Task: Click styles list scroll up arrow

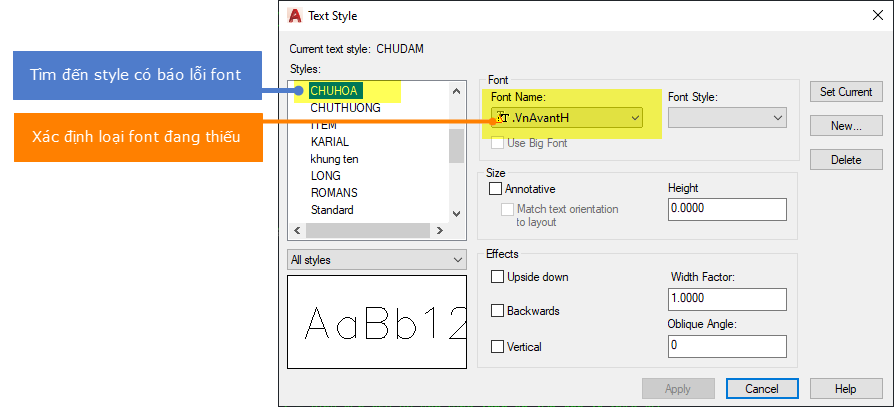Action: point(456,91)
